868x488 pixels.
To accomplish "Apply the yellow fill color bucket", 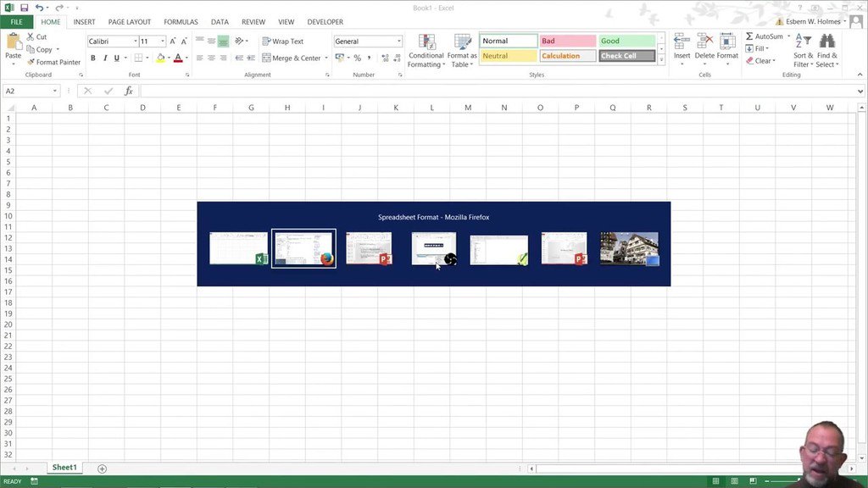I will 160,58.
